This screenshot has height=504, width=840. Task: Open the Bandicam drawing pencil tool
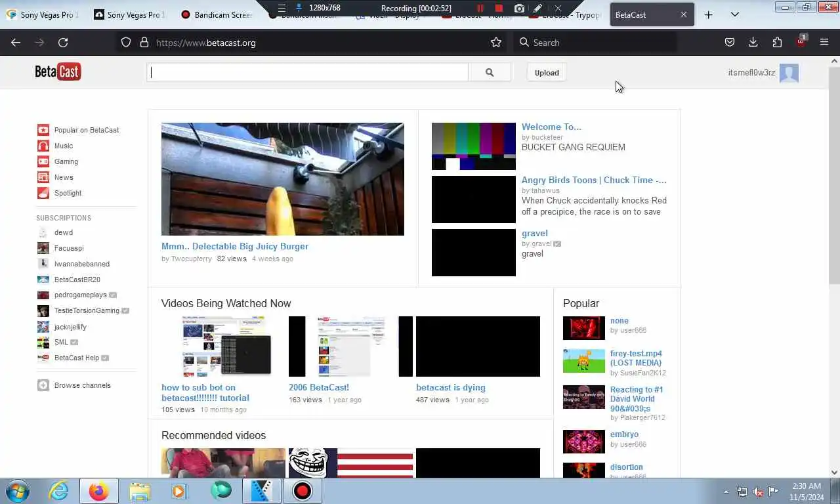coord(538,8)
